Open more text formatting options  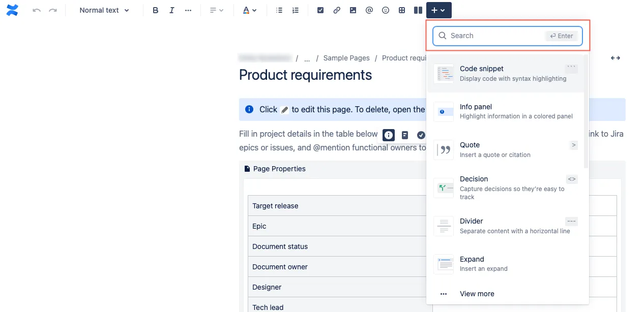pyautogui.click(x=188, y=10)
